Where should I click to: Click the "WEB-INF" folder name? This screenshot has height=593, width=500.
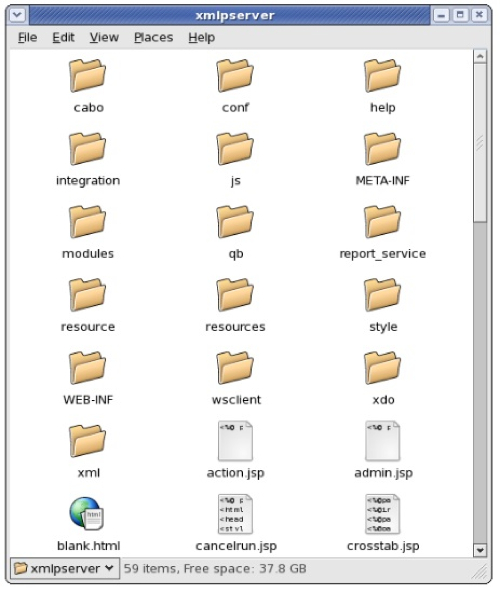(x=88, y=400)
